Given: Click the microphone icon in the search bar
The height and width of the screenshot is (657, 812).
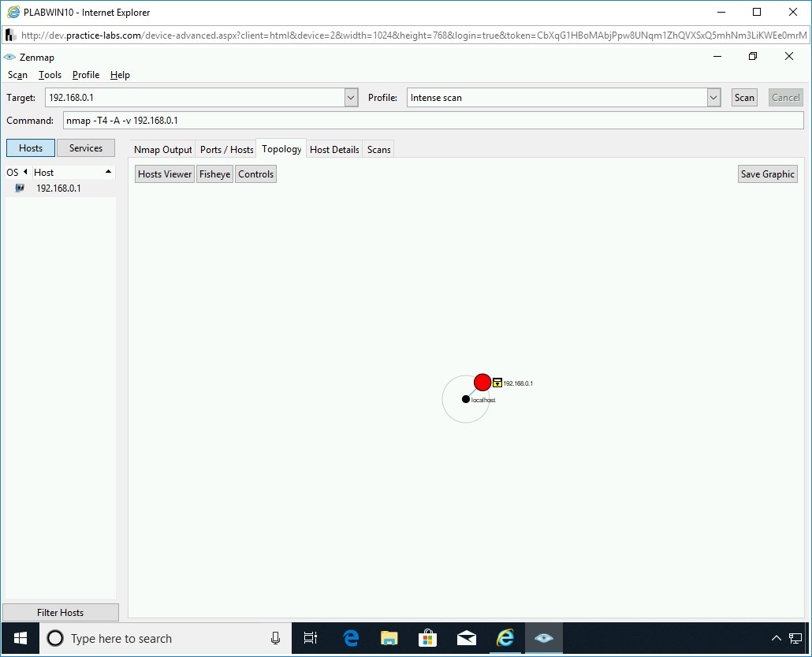Looking at the screenshot, I should coord(274,638).
